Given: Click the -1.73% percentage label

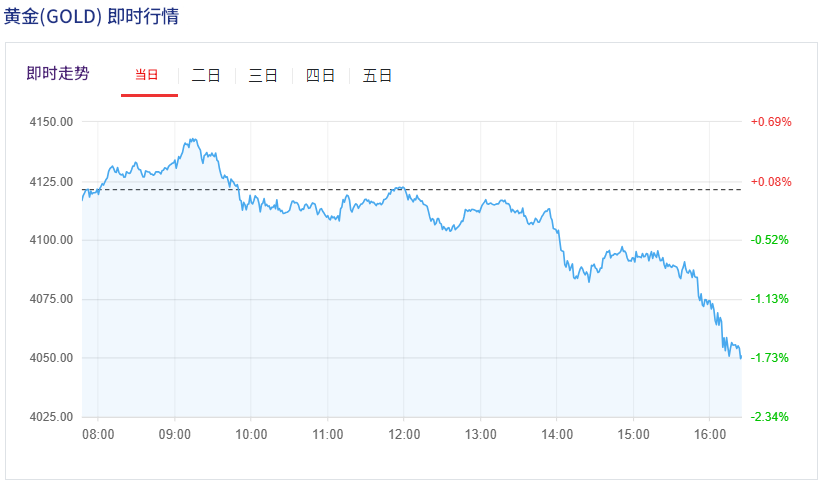Looking at the screenshot, I should (771, 358).
